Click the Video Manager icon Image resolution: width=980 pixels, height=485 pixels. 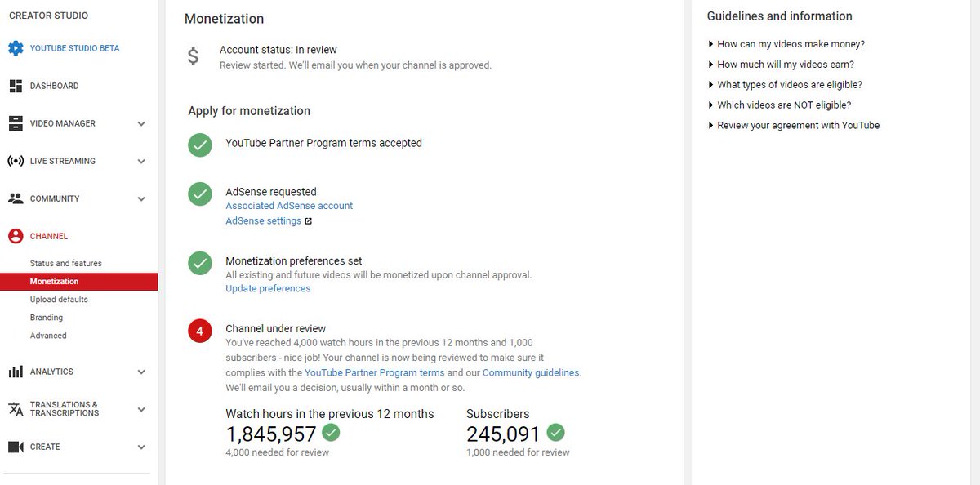tap(16, 123)
